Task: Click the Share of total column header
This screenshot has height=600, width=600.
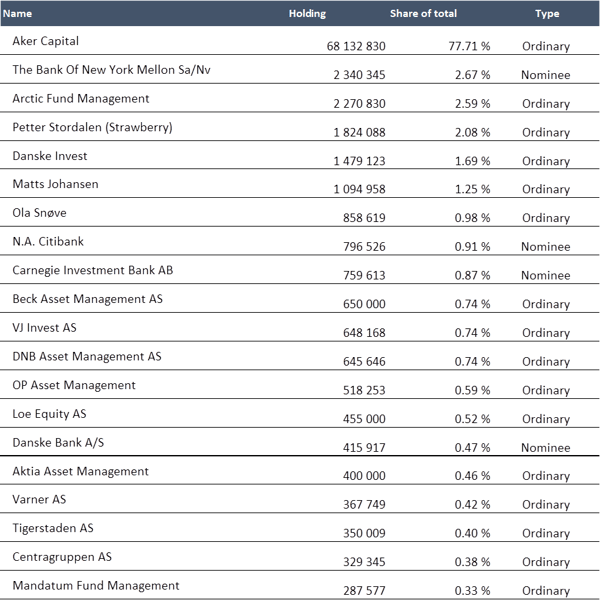Action: [x=423, y=13]
